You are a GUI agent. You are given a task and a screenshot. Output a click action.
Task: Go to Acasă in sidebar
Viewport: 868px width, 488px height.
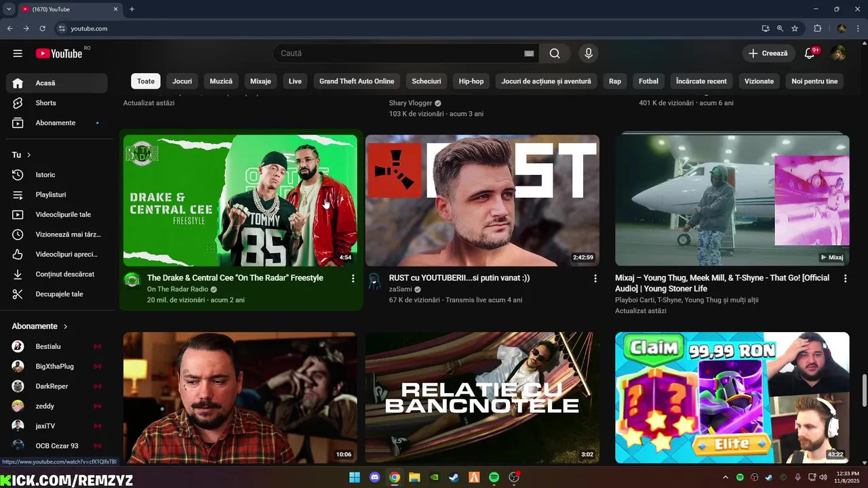coord(57,83)
